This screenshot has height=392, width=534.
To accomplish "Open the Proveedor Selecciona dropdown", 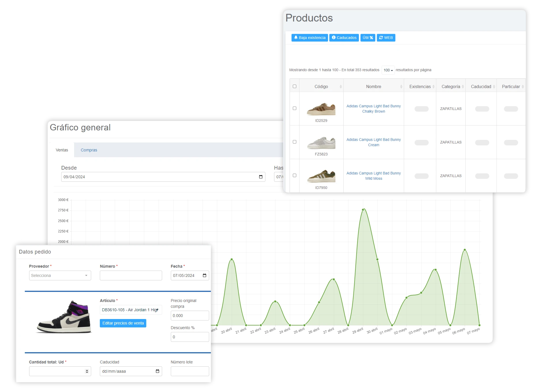I will point(60,275).
